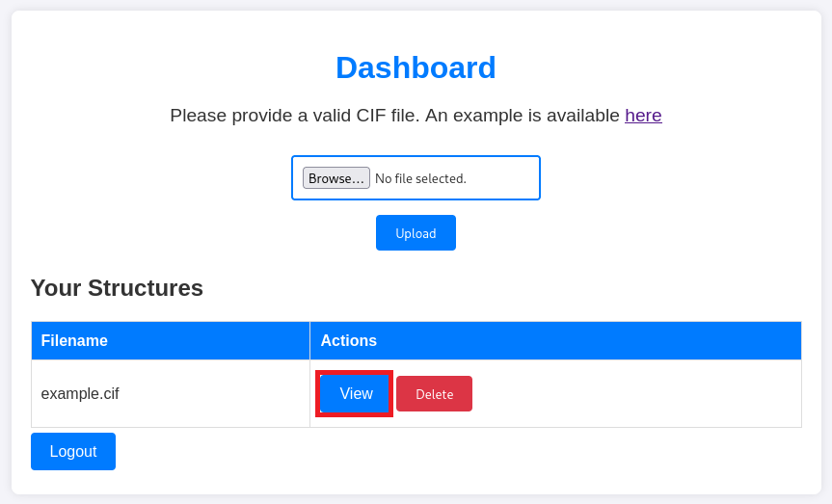Click the "No file selected." label
This screenshot has width=832, height=504.
pyautogui.click(x=420, y=178)
